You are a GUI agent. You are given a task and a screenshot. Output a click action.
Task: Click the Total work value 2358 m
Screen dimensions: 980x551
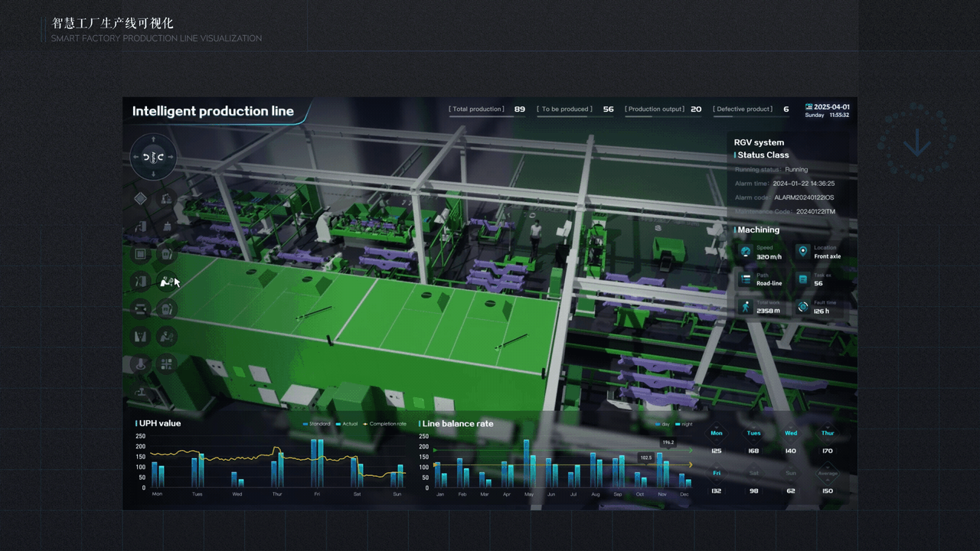(x=769, y=311)
